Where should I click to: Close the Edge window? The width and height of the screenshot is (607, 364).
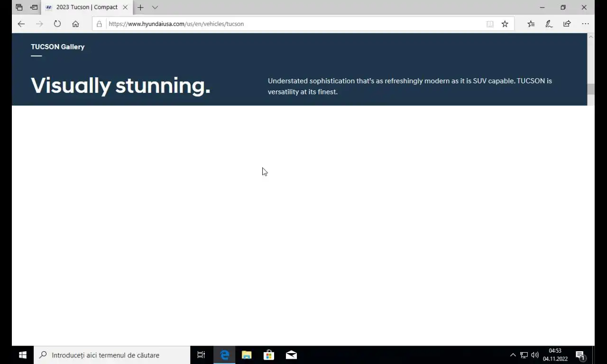[x=584, y=7]
